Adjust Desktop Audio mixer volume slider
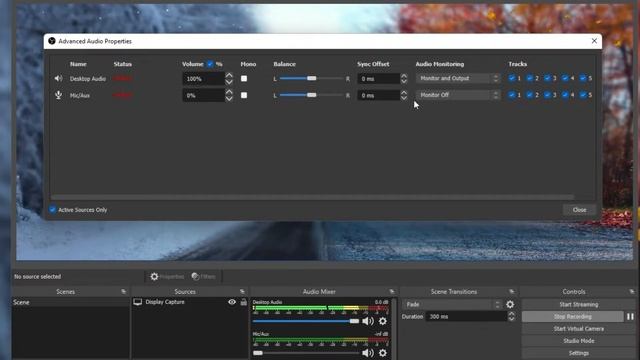Screen dimensions: 640x360 (306, 321)
